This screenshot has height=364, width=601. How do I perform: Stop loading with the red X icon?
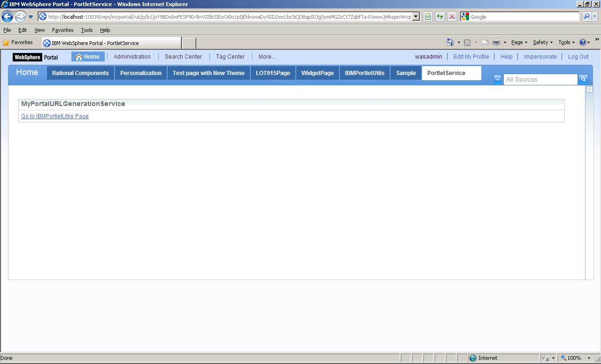coord(452,17)
